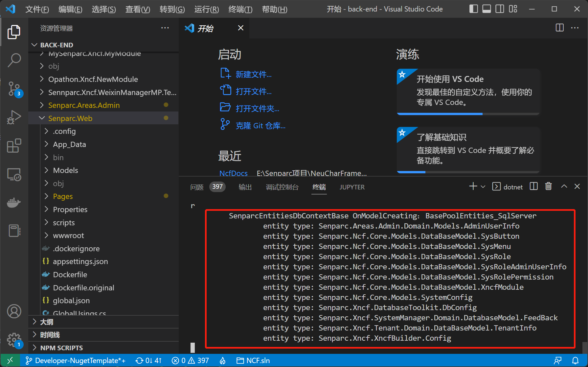The image size is (588, 367).
Task: Collapse the Senparc.Web folder
Action: [x=103, y=118]
